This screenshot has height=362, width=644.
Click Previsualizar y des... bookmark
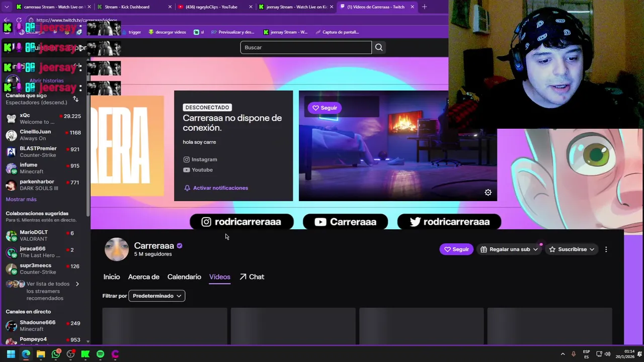tap(232, 32)
